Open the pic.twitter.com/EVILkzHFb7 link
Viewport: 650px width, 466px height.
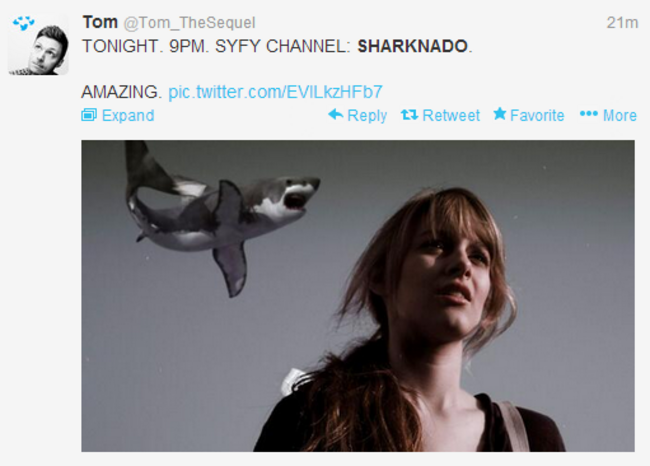point(275,92)
